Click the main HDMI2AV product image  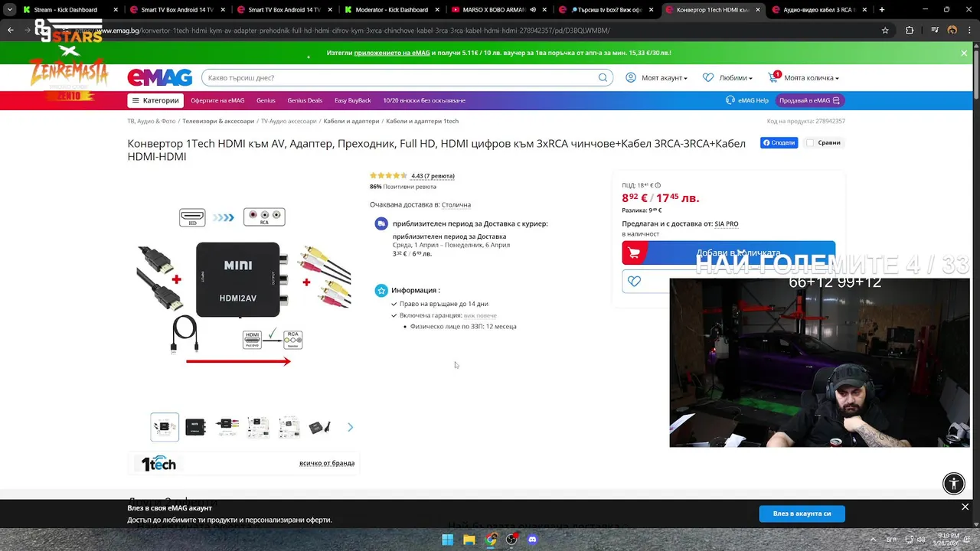pos(243,287)
